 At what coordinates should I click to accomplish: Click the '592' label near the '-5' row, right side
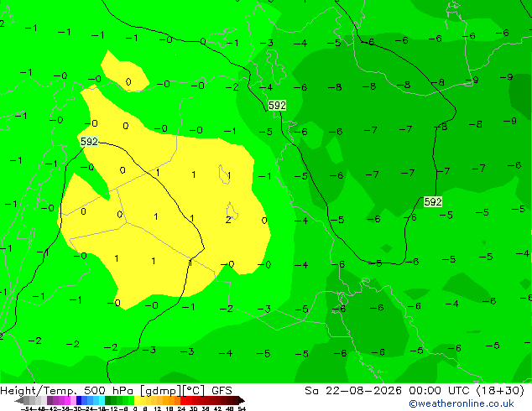click(x=433, y=202)
